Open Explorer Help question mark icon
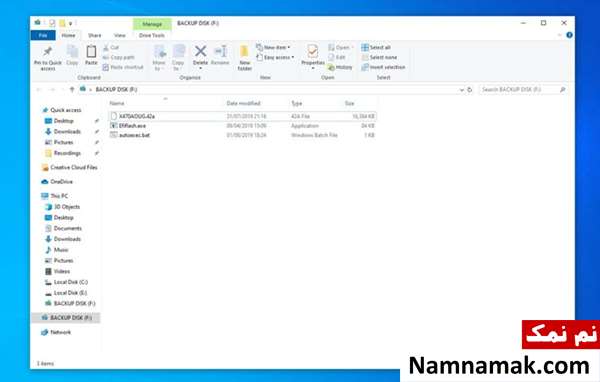600x382 pixels. (569, 35)
